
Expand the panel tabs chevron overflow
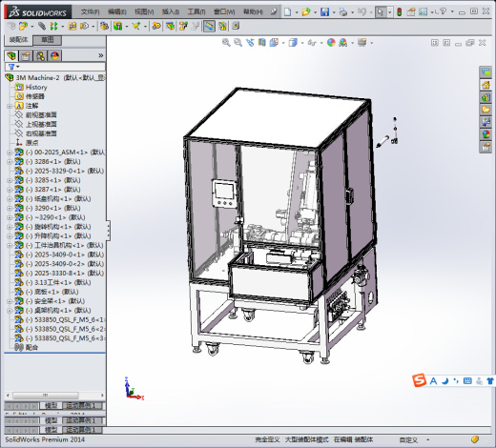[x=101, y=55]
